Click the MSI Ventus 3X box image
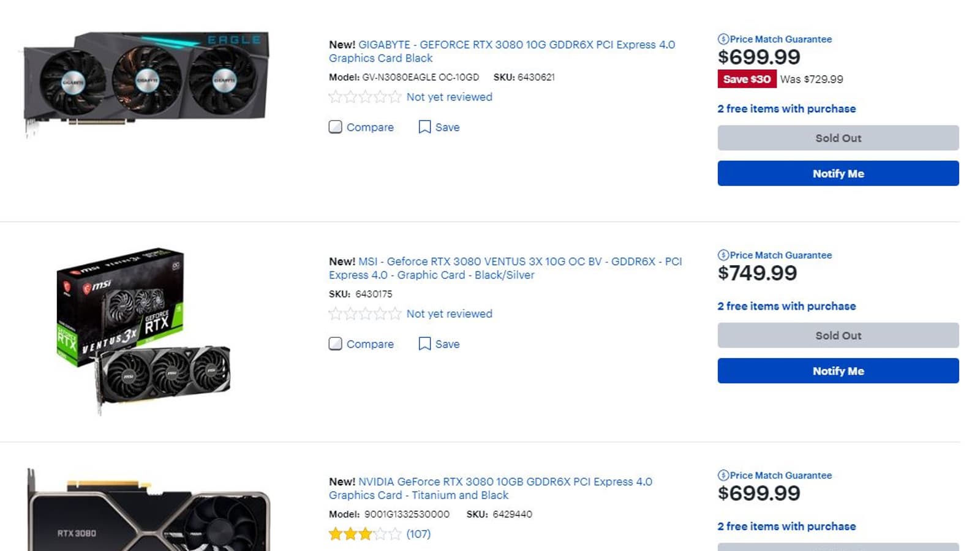 (143, 329)
